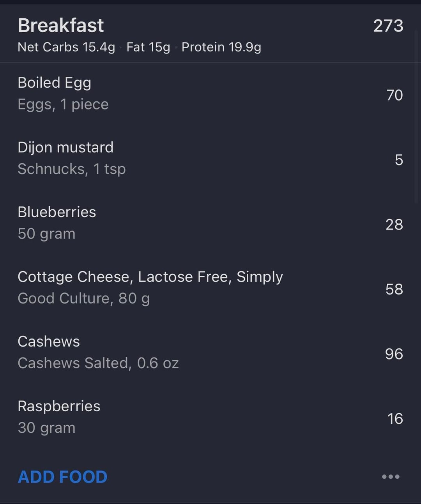421x504 pixels.
Task: Tap the "Cashews Salted, 0.6 oz" serving text
Action: click(98, 363)
